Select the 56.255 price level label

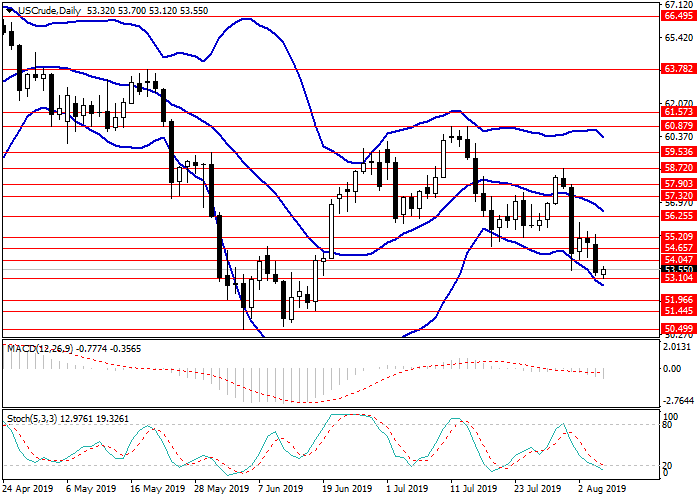(679, 215)
